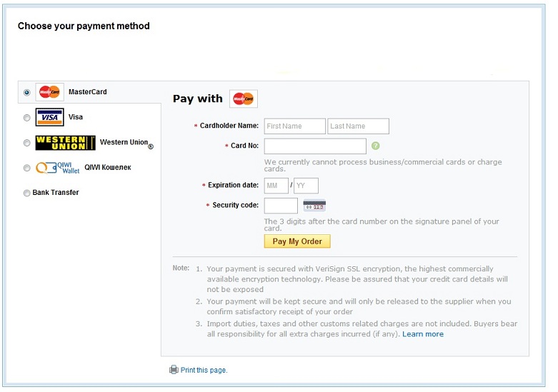Click the MM expiration month field
Image resolution: width=558 pixels, height=392 pixels.
[276, 186]
